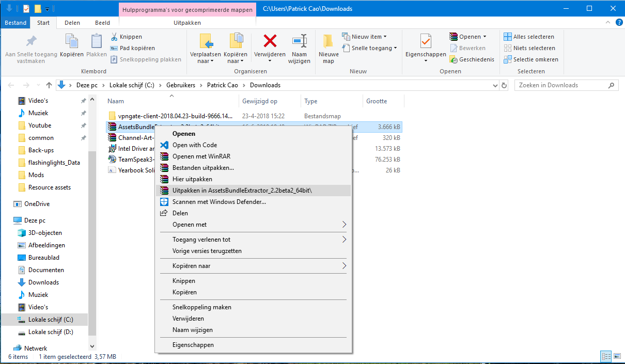Sort by the Grootte column header
Image resolution: width=625 pixels, height=364 pixels.
coord(383,101)
